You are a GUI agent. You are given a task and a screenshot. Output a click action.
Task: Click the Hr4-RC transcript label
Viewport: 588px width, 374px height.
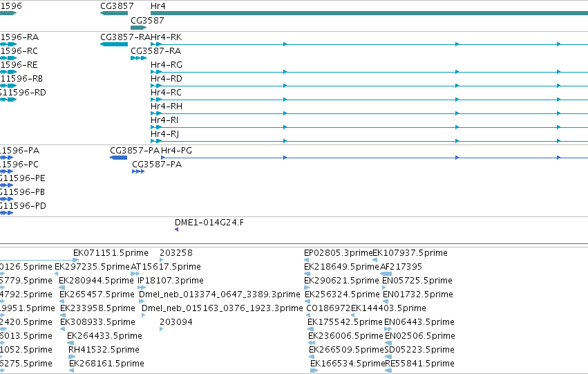(166, 93)
